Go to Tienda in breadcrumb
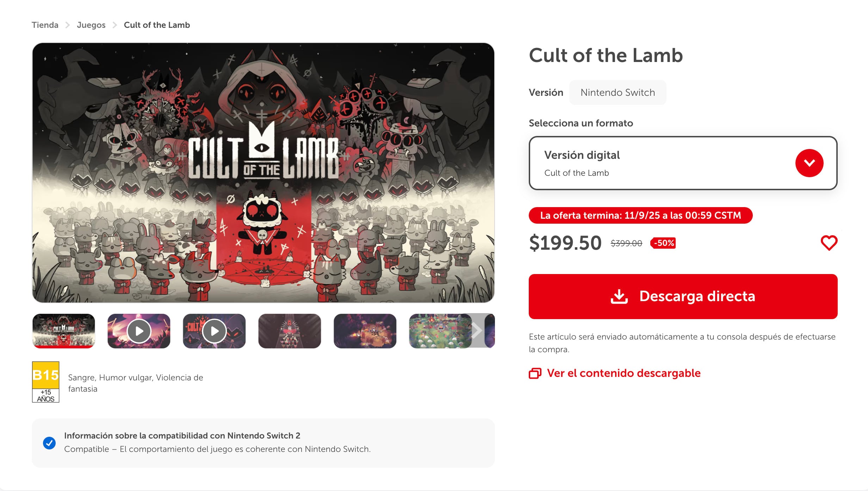868x491 pixels. coord(45,25)
